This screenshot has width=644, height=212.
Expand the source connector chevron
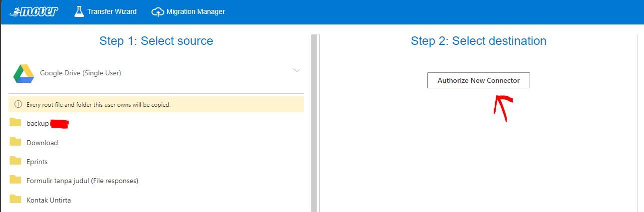click(297, 70)
